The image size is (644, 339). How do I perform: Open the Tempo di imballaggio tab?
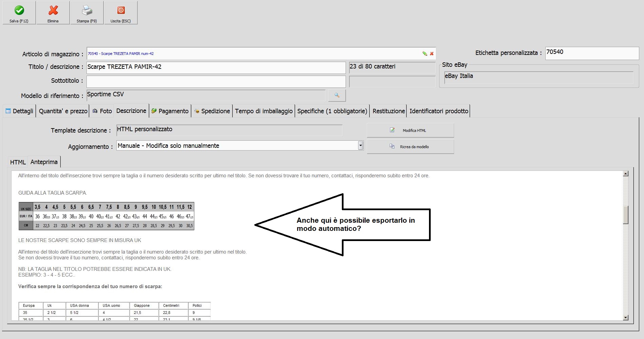264,111
